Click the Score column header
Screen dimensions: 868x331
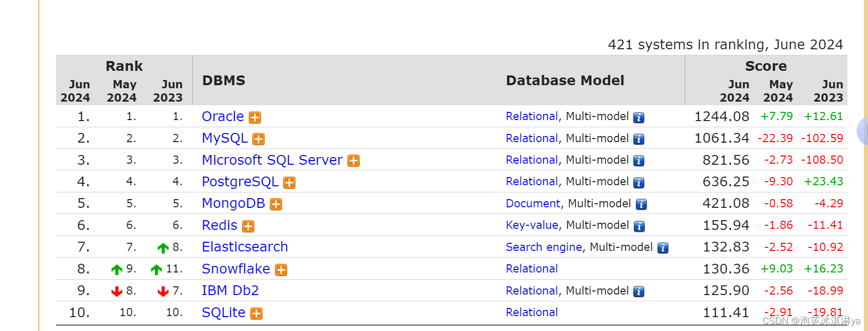click(766, 66)
